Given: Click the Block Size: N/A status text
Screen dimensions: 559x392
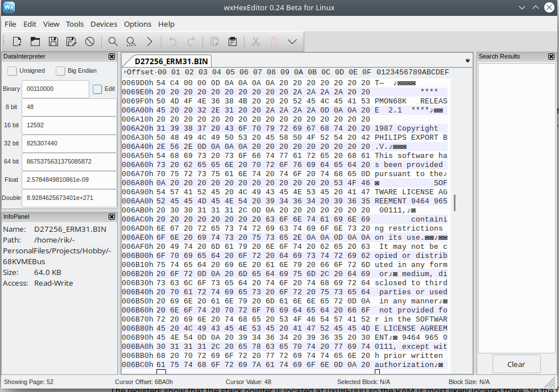Looking at the screenshot, I should pos(469,382).
